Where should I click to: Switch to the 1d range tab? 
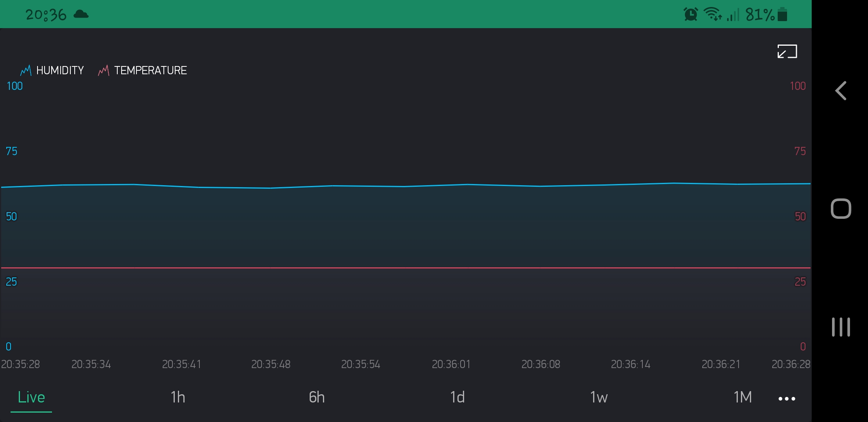457,397
